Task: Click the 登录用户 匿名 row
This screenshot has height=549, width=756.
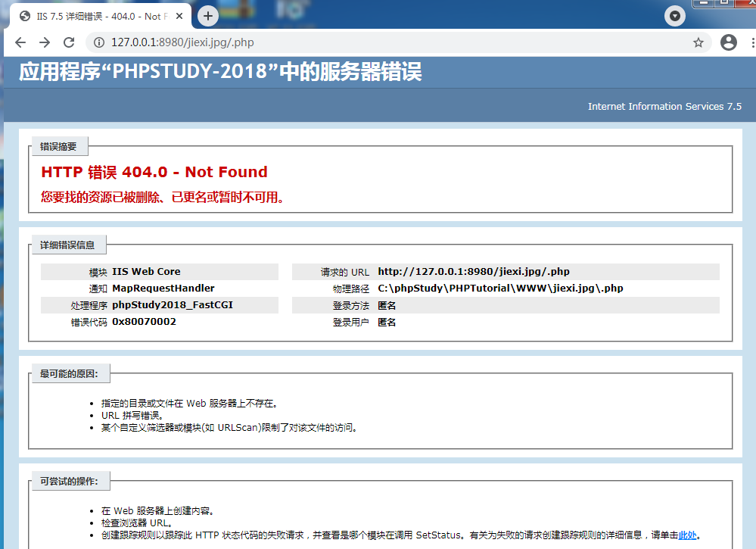Action: (x=506, y=323)
